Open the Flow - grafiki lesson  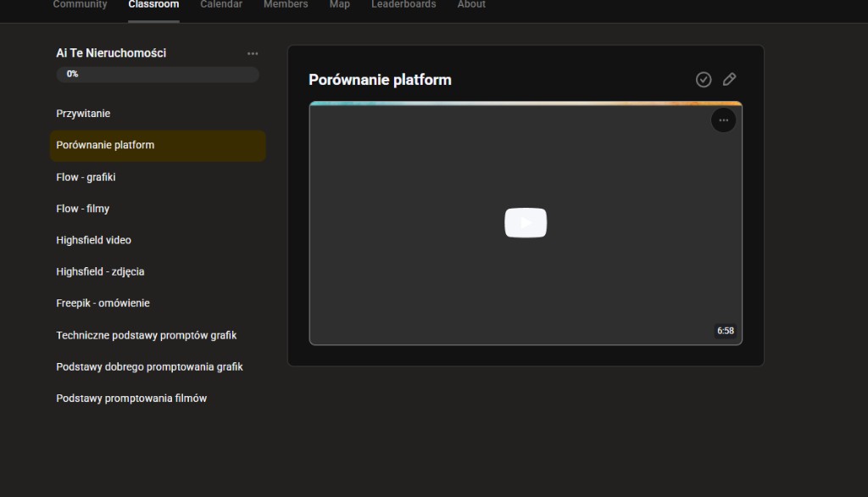[x=86, y=177]
